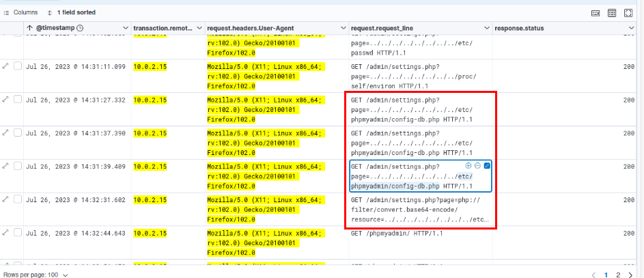Click config-db.php request in 14:31:27.332 row

pos(420,109)
